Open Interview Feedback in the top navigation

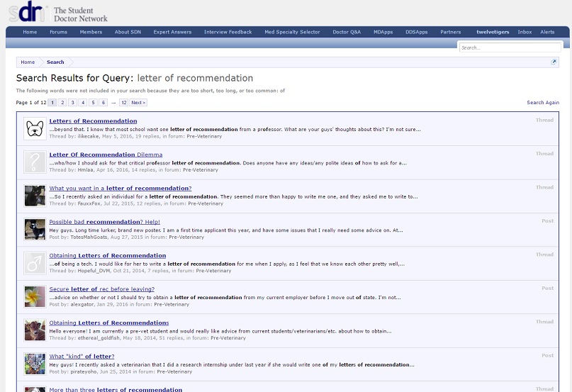click(x=228, y=32)
